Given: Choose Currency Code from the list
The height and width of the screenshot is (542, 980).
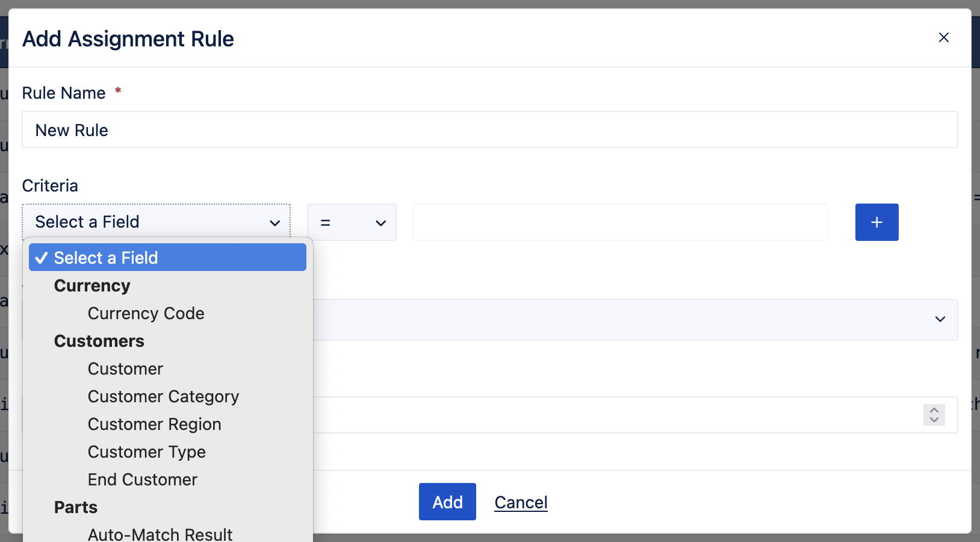Looking at the screenshot, I should (146, 313).
